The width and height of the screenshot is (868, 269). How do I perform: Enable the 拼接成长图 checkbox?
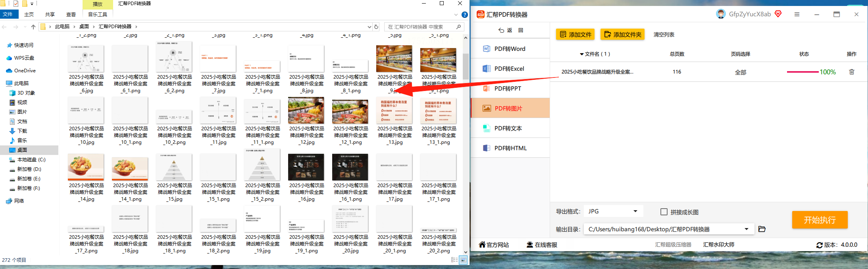coord(664,212)
